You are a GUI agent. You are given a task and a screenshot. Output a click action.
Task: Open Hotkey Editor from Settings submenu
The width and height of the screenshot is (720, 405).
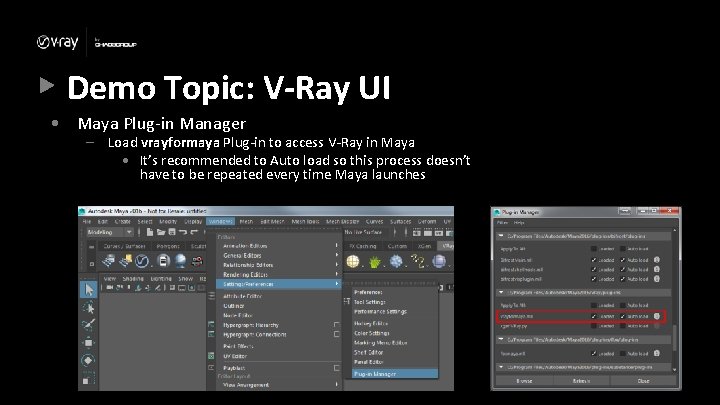[371, 323]
